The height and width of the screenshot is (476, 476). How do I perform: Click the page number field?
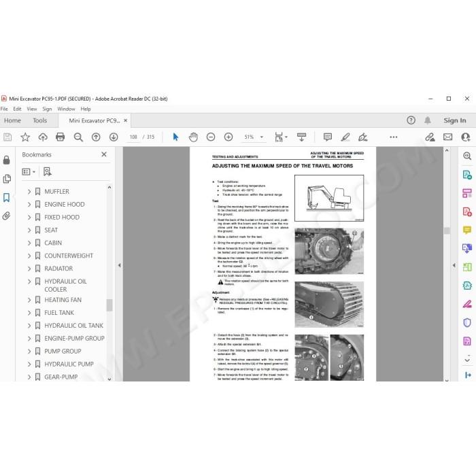tap(133, 137)
